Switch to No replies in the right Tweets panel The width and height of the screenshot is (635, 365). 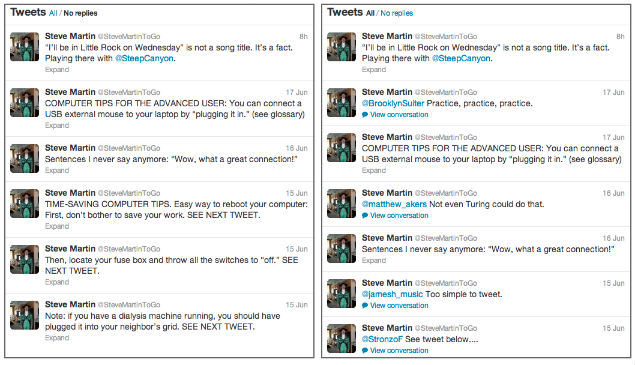396,13
